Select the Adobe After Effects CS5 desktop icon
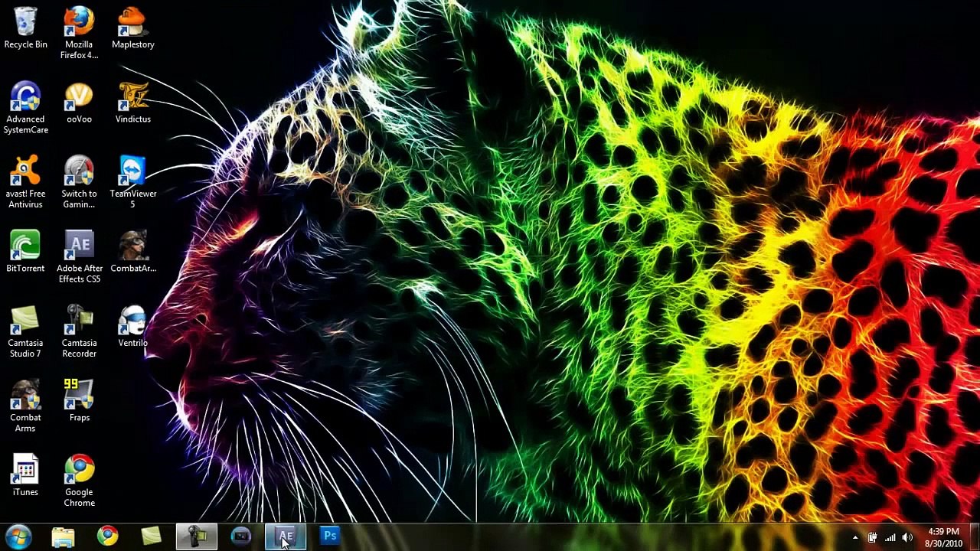 pyautogui.click(x=79, y=257)
